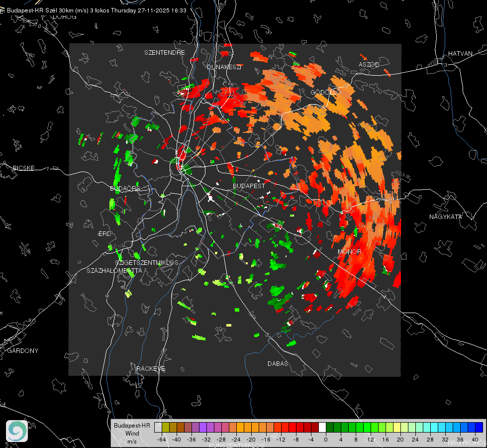Click the 24 value on the wind scale

pos(415,440)
